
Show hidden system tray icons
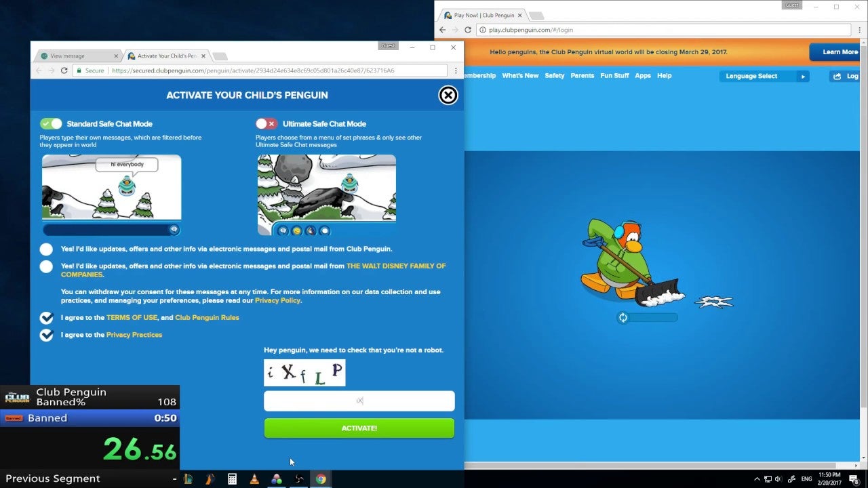756,479
